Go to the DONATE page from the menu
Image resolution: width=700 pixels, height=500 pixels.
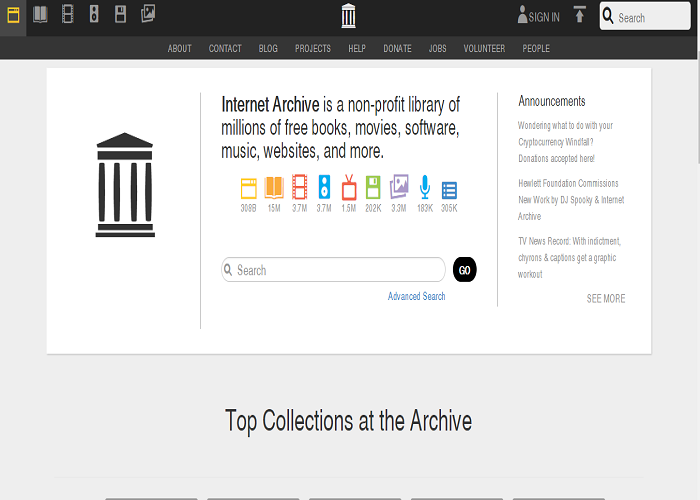click(397, 49)
